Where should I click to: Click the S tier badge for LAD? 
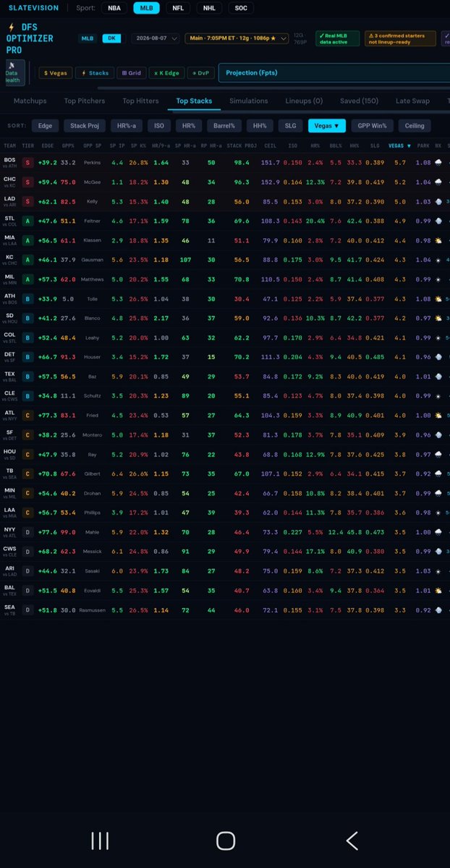[x=27, y=201]
